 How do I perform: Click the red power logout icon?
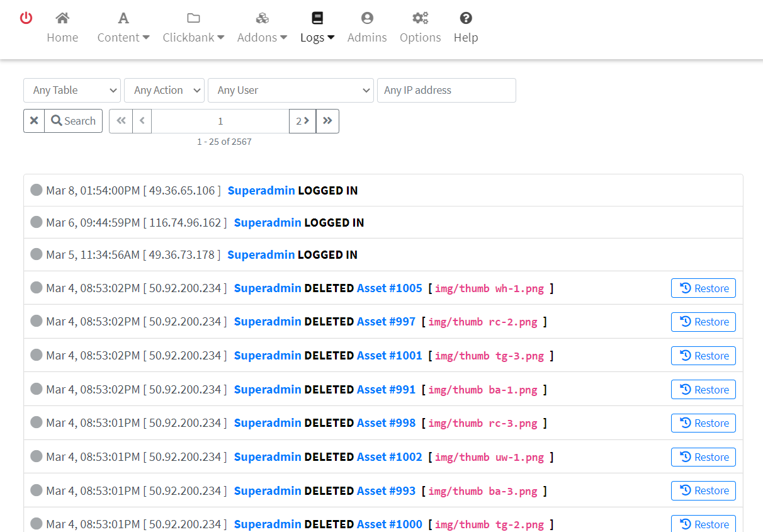tap(26, 18)
